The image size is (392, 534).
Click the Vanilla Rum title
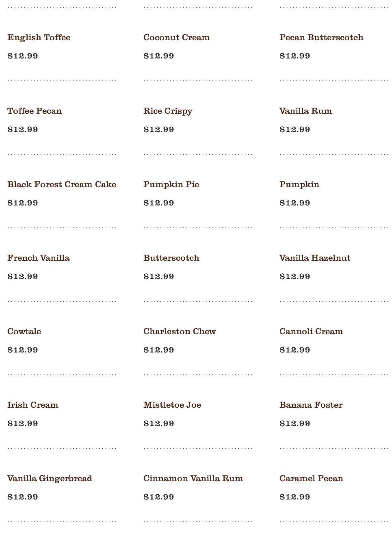(305, 111)
